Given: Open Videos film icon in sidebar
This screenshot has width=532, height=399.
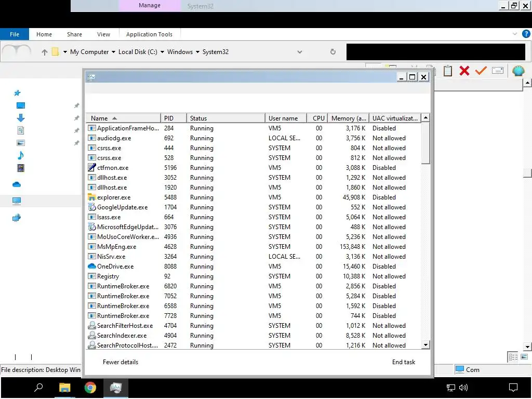Looking at the screenshot, I should [x=21, y=168].
